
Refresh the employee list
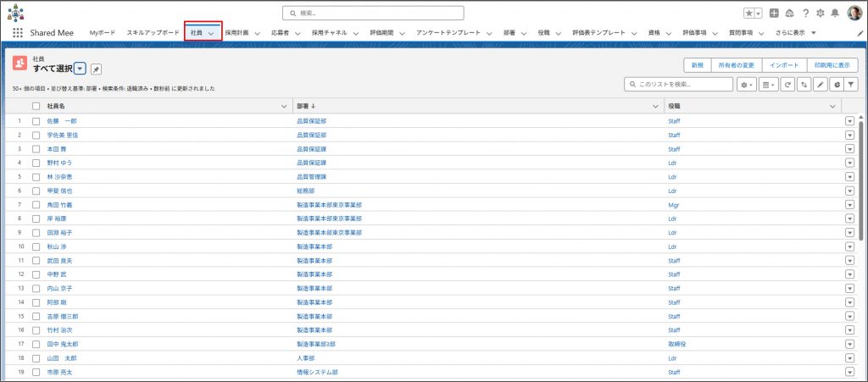tap(787, 85)
